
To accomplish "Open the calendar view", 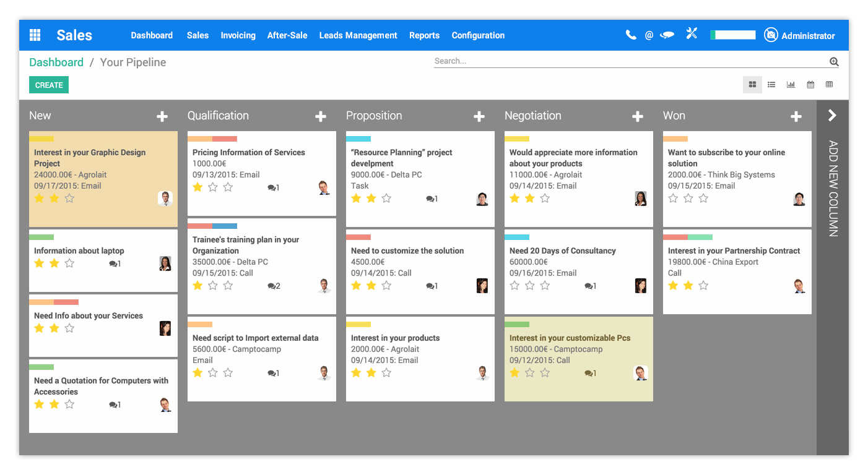I will 810,84.
